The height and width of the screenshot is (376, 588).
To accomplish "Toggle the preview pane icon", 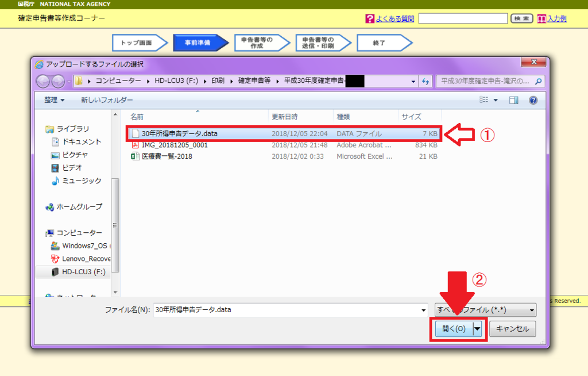I will [x=514, y=100].
